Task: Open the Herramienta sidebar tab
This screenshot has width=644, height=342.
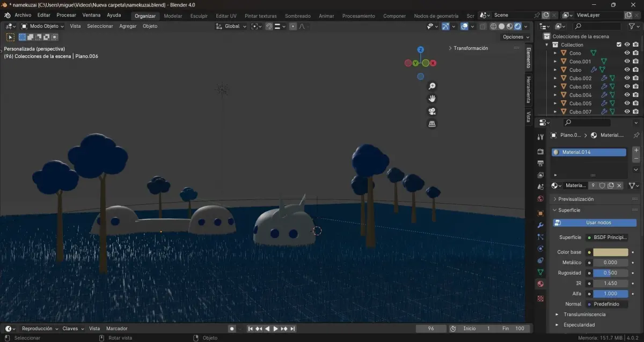Action: (x=528, y=88)
